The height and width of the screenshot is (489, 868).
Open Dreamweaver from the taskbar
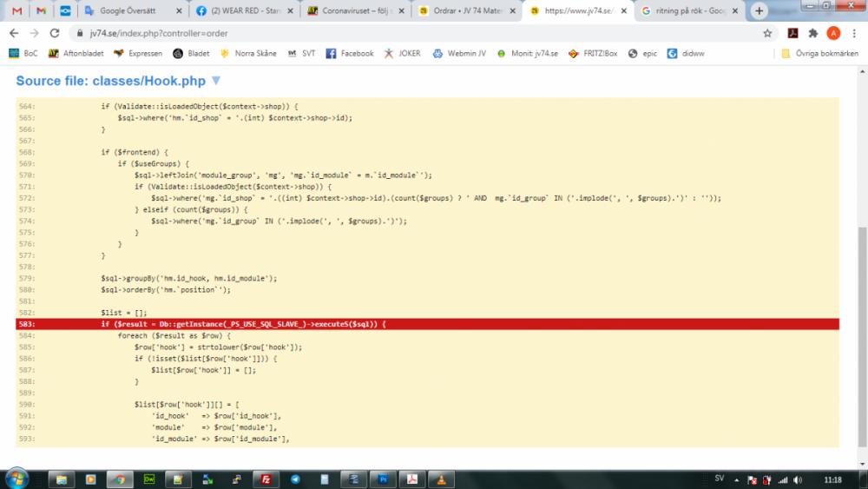click(149, 479)
